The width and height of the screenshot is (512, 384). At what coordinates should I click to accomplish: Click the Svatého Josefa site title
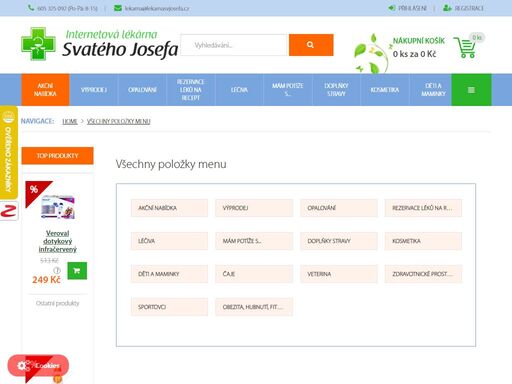coord(120,50)
